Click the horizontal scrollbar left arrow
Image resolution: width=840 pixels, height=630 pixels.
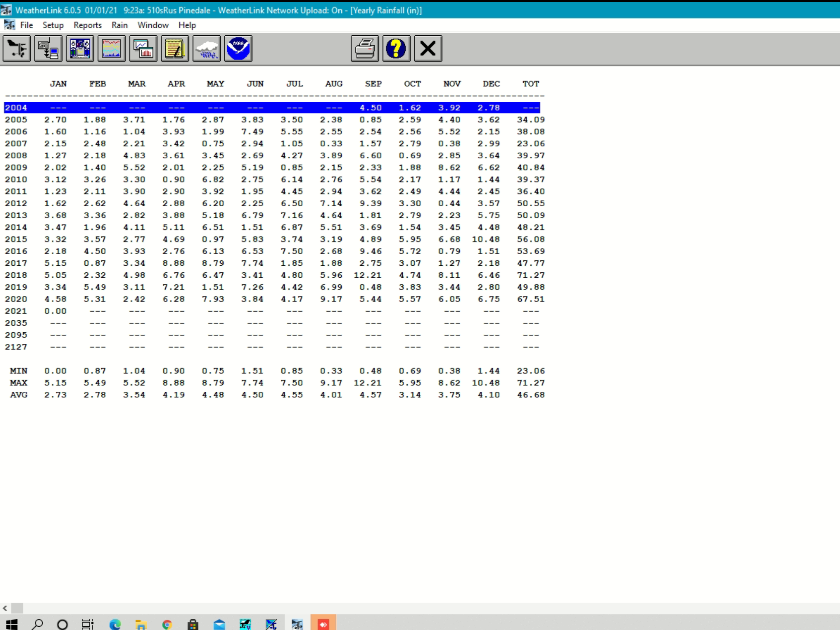[x=5, y=608]
